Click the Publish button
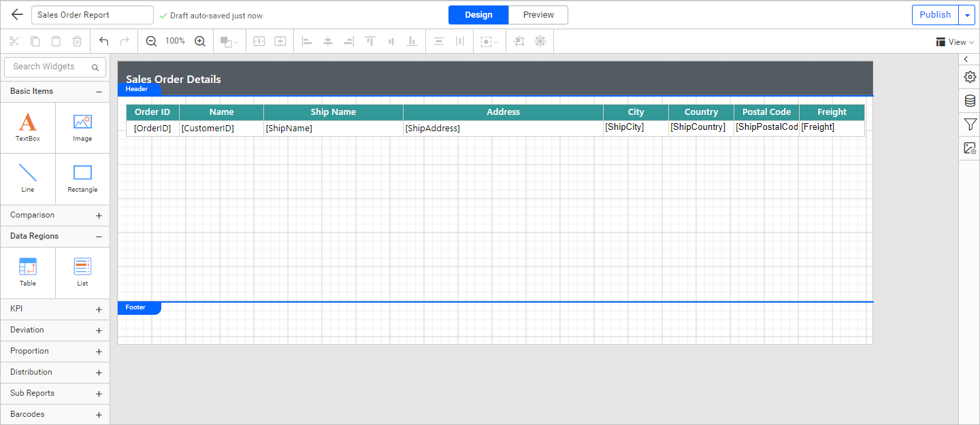The height and width of the screenshot is (425, 980). tap(934, 14)
